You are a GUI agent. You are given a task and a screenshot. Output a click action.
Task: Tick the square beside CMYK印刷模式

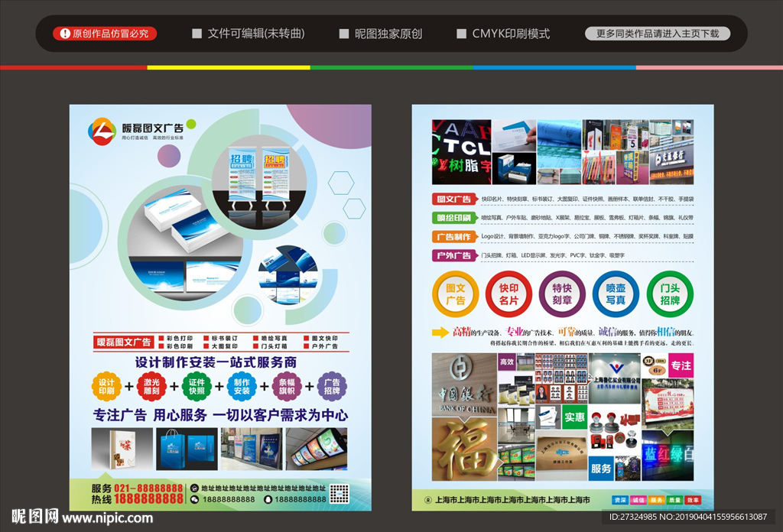[461, 34]
